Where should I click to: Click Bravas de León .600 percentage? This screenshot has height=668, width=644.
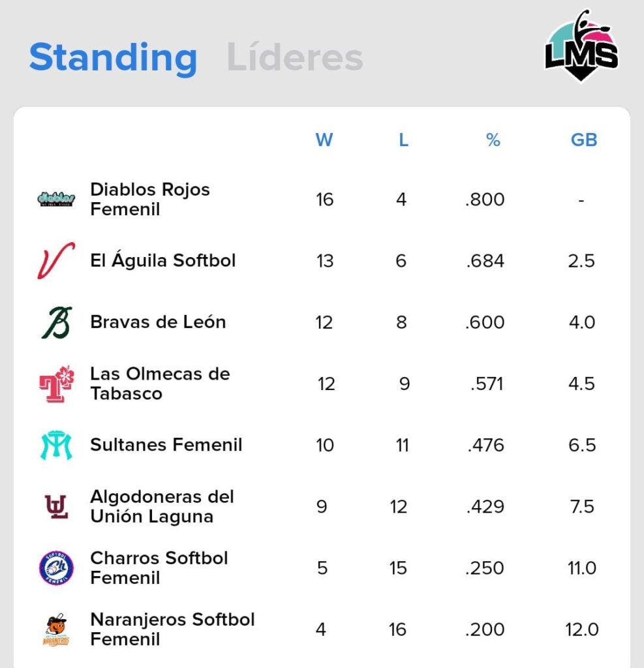point(485,322)
